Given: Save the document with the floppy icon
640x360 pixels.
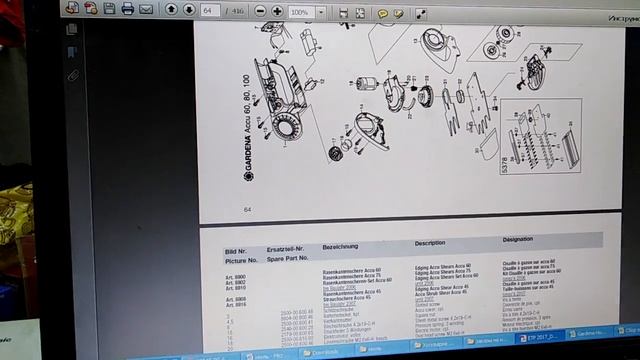Looking at the screenshot, I should click(x=109, y=8).
